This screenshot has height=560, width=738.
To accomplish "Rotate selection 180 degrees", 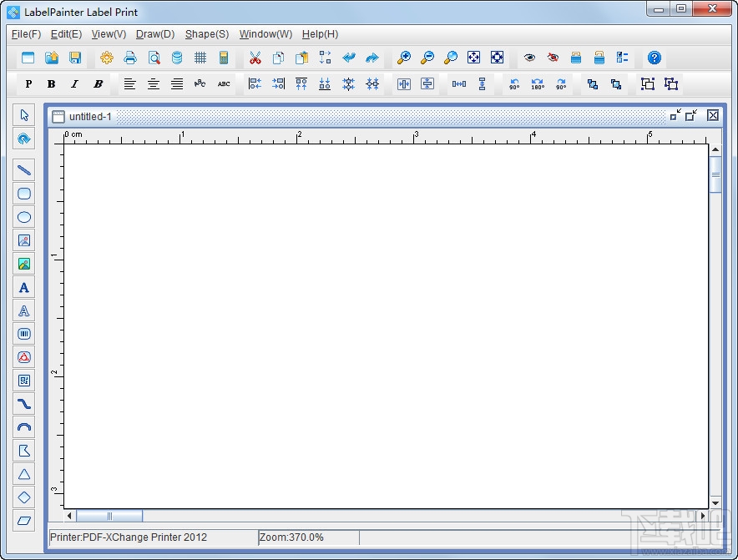I will click(x=538, y=84).
